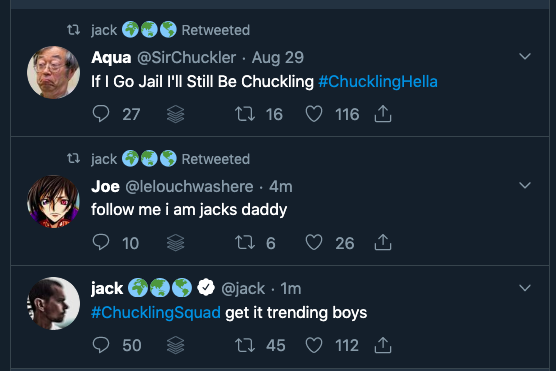Retweet Joe's tweet with 6 retweets
Screen dimensions: 556x371
(245, 243)
